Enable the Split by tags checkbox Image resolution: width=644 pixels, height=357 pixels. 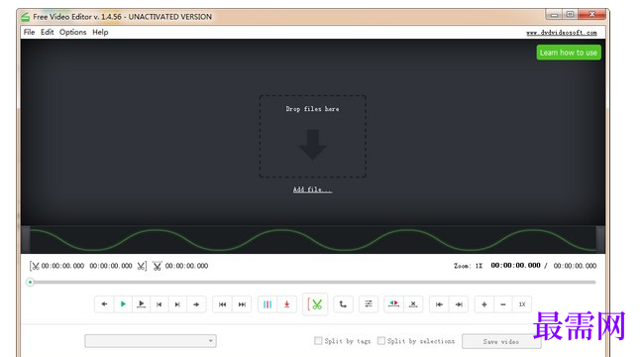click(318, 340)
